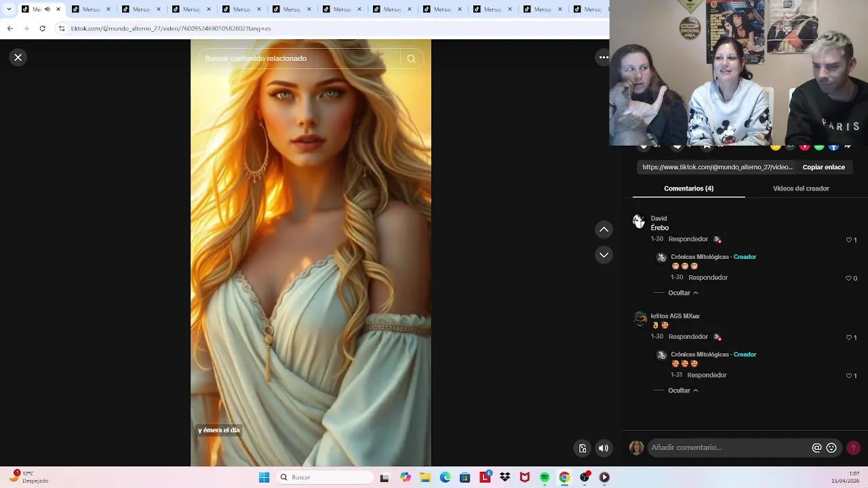Toggle the auto-scroll icon beside volume
This screenshot has width=868, height=488.
tap(582, 448)
